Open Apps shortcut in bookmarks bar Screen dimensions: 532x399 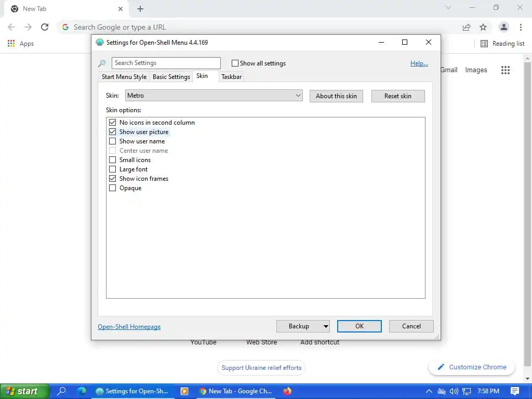21,44
